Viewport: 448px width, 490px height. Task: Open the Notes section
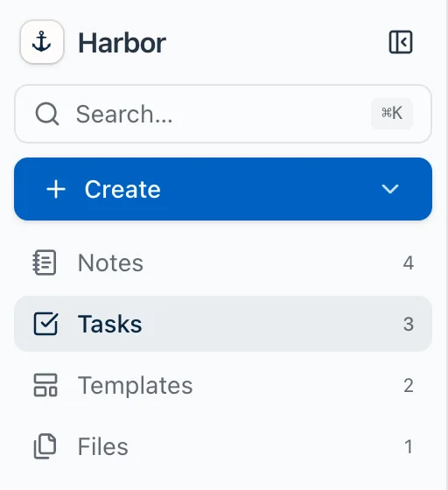(x=223, y=262)
